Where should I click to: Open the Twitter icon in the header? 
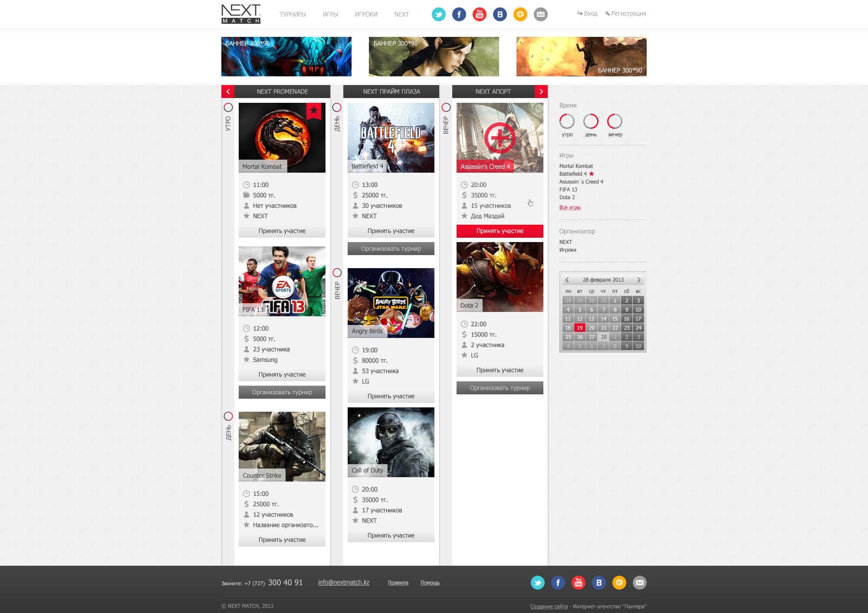click(x=438, y=14)
